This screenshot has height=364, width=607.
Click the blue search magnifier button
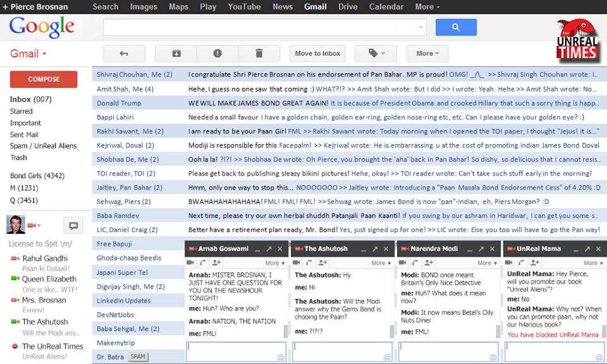tap(456, 27)
